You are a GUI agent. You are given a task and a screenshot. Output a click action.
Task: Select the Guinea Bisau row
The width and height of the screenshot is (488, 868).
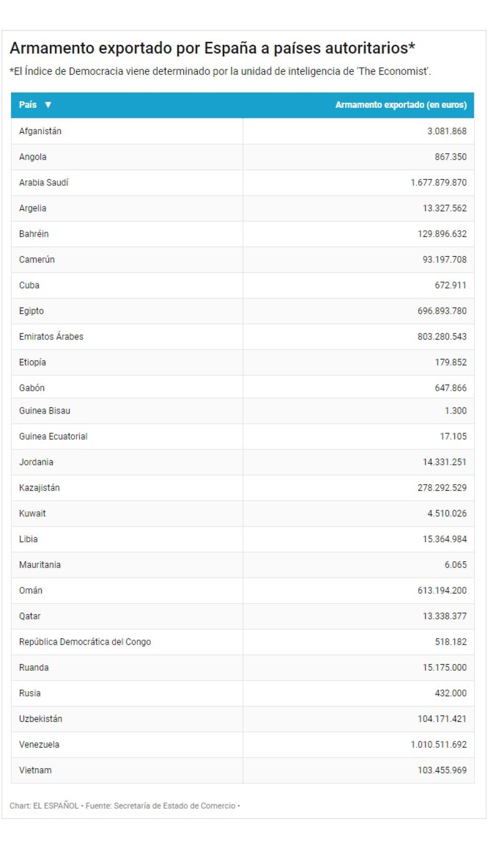pos(45,411)
